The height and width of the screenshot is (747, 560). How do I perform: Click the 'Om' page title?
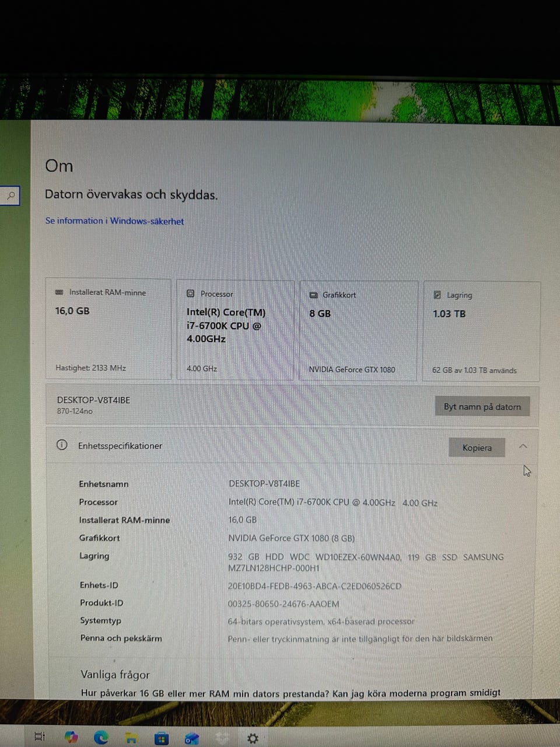pos(59,166)
